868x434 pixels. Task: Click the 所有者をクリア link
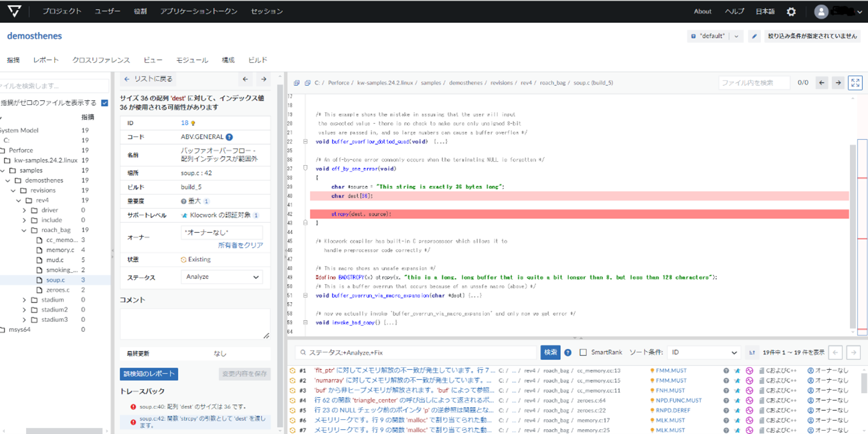pos(241,245)
